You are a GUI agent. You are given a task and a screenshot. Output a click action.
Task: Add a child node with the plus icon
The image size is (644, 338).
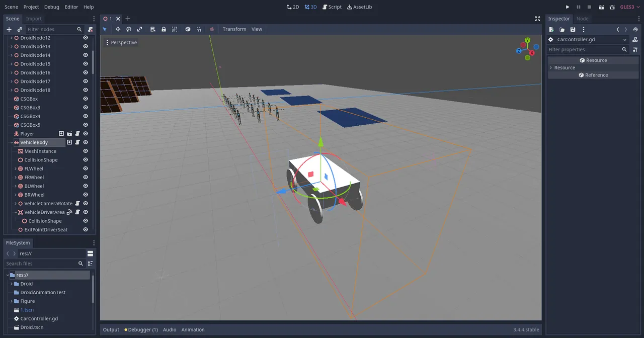(x=9, y=29)
